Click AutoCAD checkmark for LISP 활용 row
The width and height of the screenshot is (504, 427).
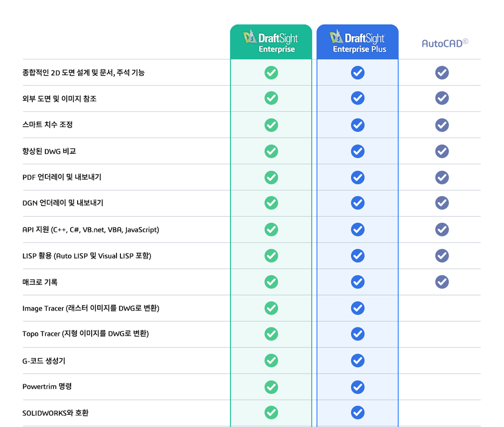point(442,256)
